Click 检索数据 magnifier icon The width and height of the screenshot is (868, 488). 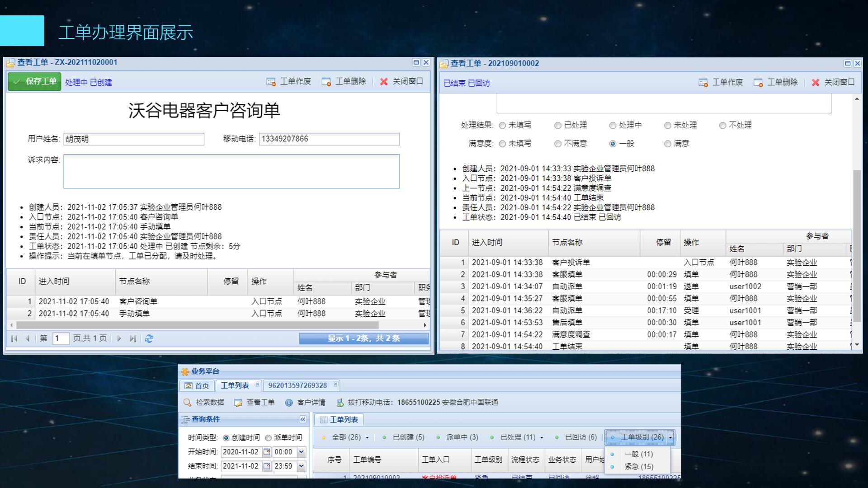pos(187,403)
